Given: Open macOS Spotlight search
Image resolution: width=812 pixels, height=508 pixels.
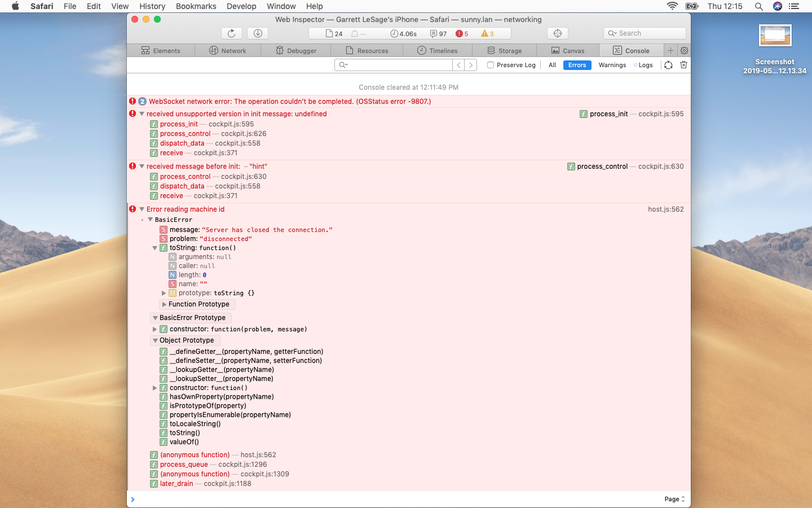Looking at the screenshot, I should click(759, 6).
